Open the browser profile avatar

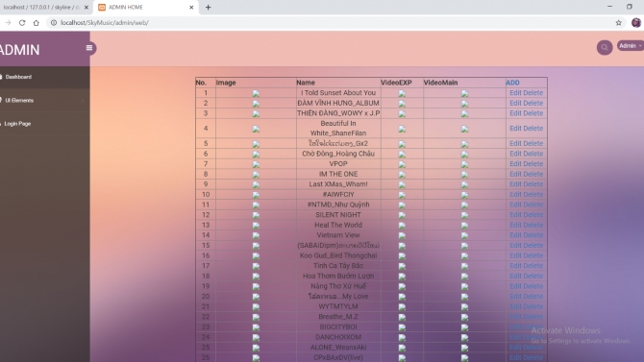635,23
